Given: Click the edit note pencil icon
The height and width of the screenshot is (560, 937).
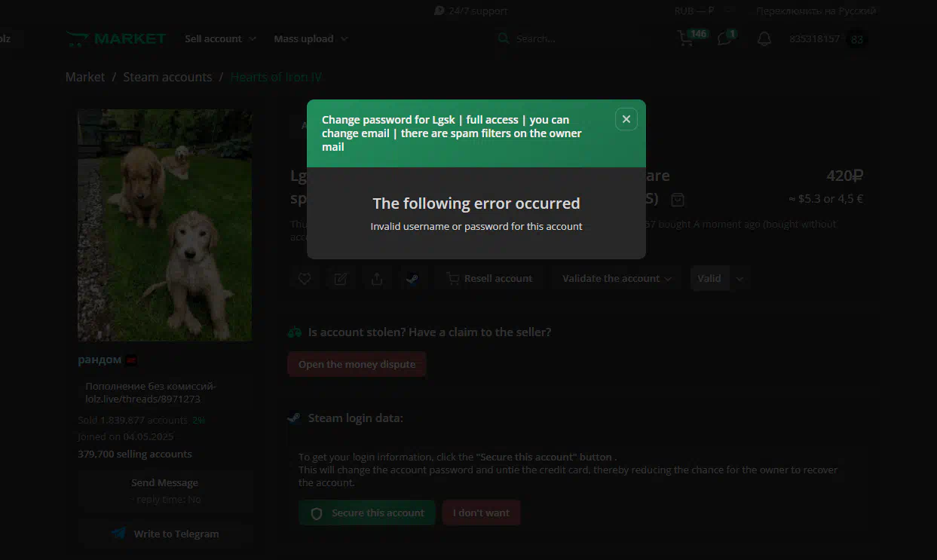Looking at the screenshot, I should pos(341,279).
